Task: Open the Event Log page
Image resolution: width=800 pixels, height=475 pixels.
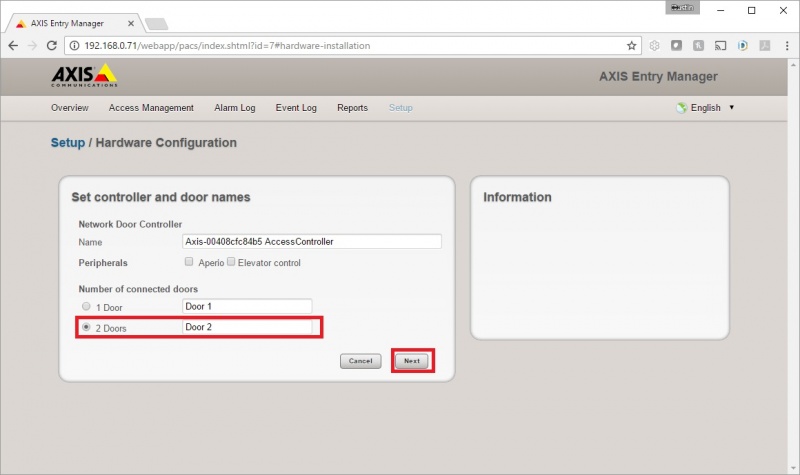Action: point(296,108)
